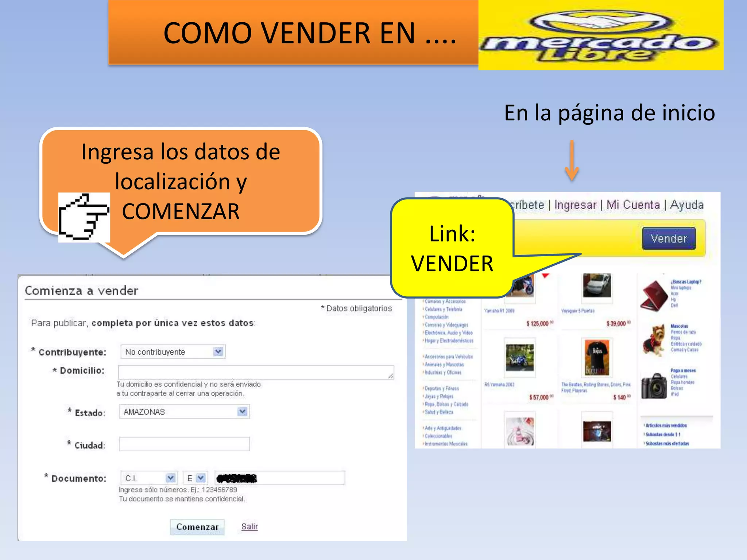Click the Comenzar button
The height and width of the screenshot is (560, 747).
[x=197, y=527]
